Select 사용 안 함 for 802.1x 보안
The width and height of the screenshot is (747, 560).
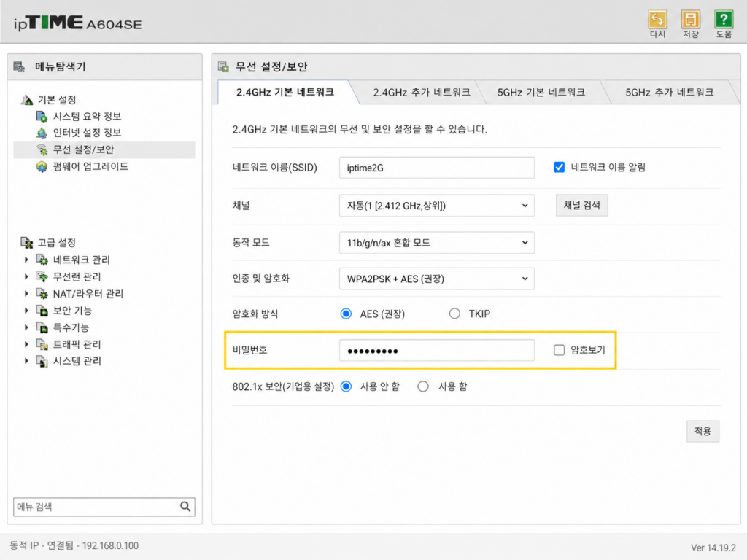tap(347, 386)
